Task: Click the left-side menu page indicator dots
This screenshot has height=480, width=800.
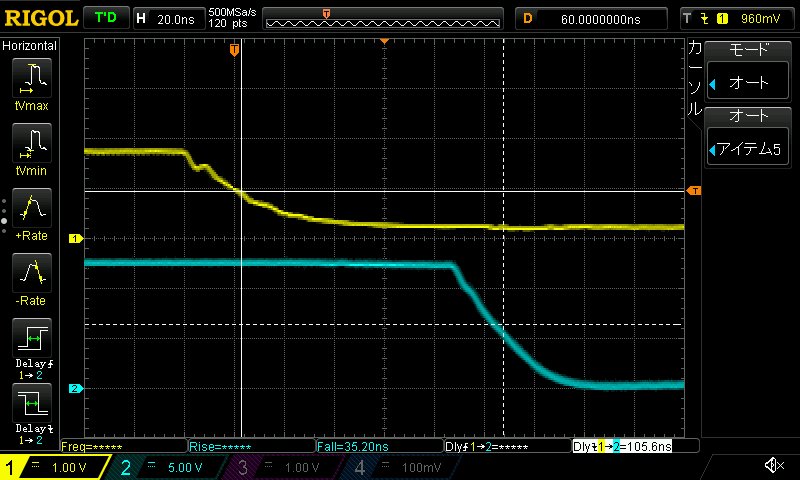Action: (x=4, y=216)
